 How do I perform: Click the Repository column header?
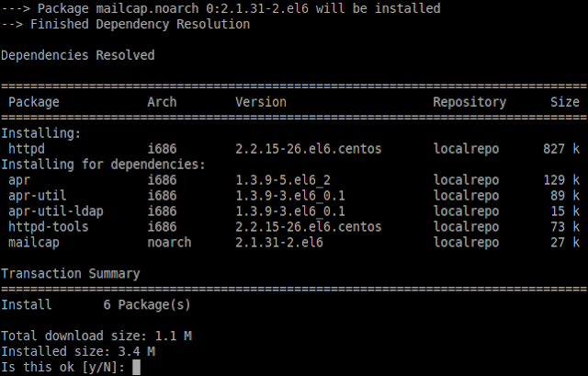pos(469,102)
